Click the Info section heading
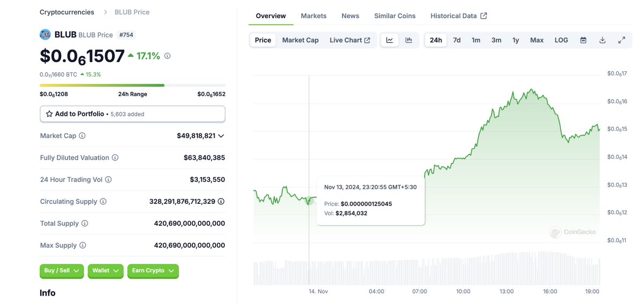This screenshot has width=644, height=305. click(x=47, y=293)
